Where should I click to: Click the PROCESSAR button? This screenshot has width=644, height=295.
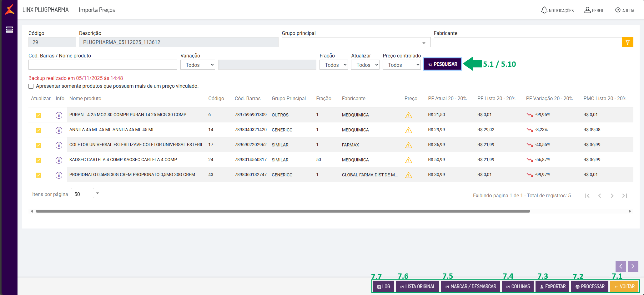point(590,286)
